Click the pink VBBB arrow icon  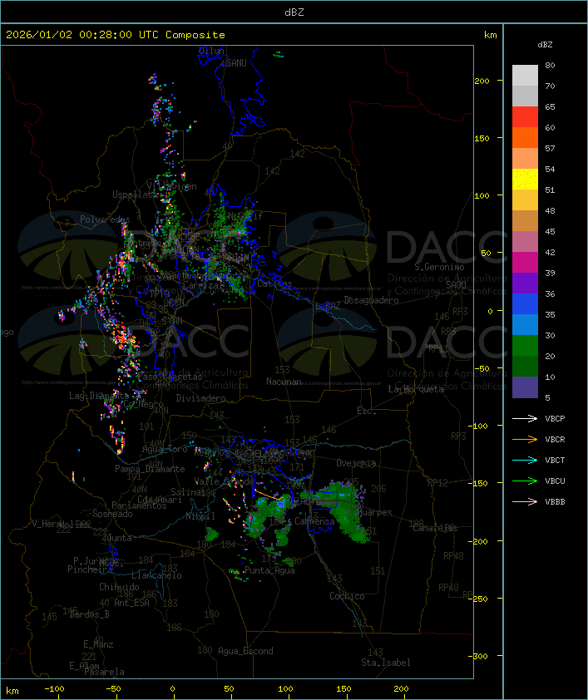click(525, 501)
